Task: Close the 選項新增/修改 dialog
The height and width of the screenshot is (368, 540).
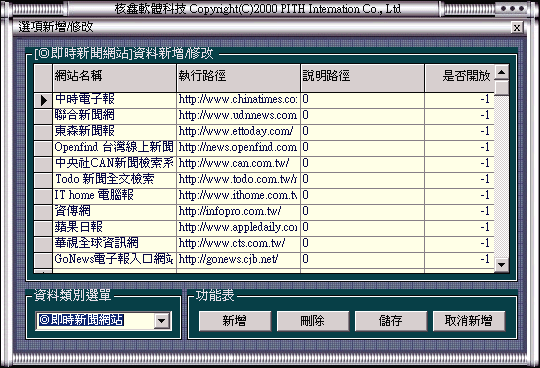Action: click(x=517, y=28)
